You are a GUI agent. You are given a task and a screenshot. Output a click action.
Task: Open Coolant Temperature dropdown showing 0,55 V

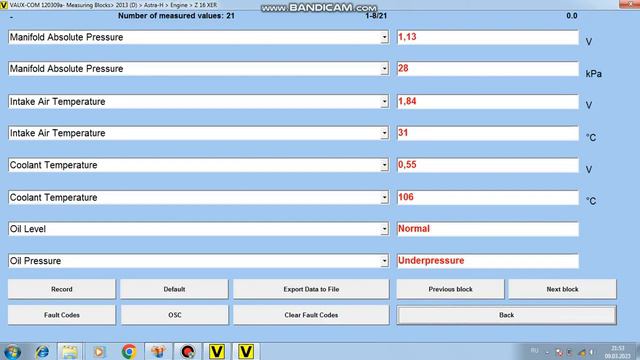point(384,165)
